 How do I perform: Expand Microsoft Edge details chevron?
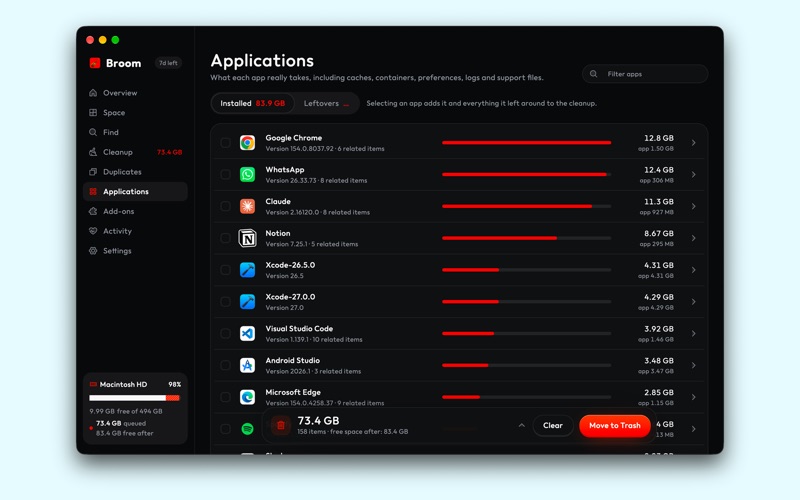pos(693,397)
